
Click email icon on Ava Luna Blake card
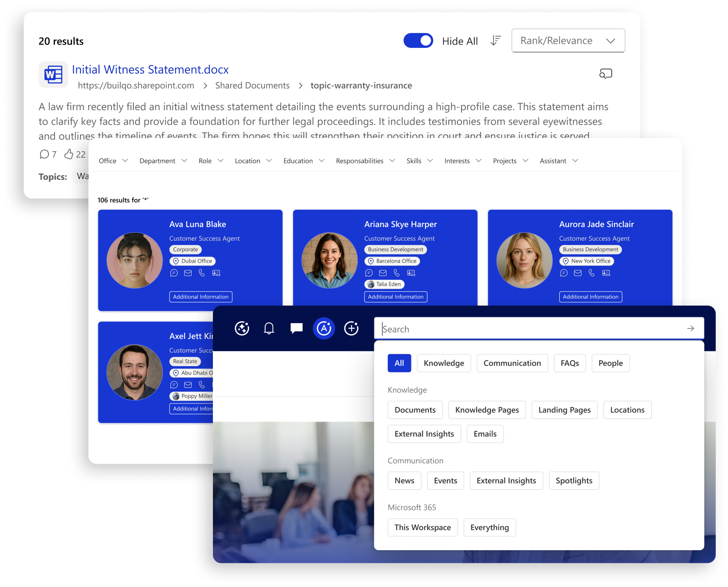188,273
